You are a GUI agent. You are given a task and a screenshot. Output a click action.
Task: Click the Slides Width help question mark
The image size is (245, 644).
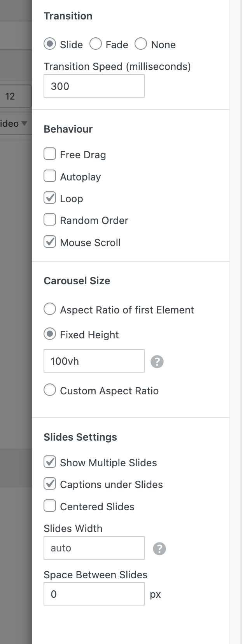point(159,548)
